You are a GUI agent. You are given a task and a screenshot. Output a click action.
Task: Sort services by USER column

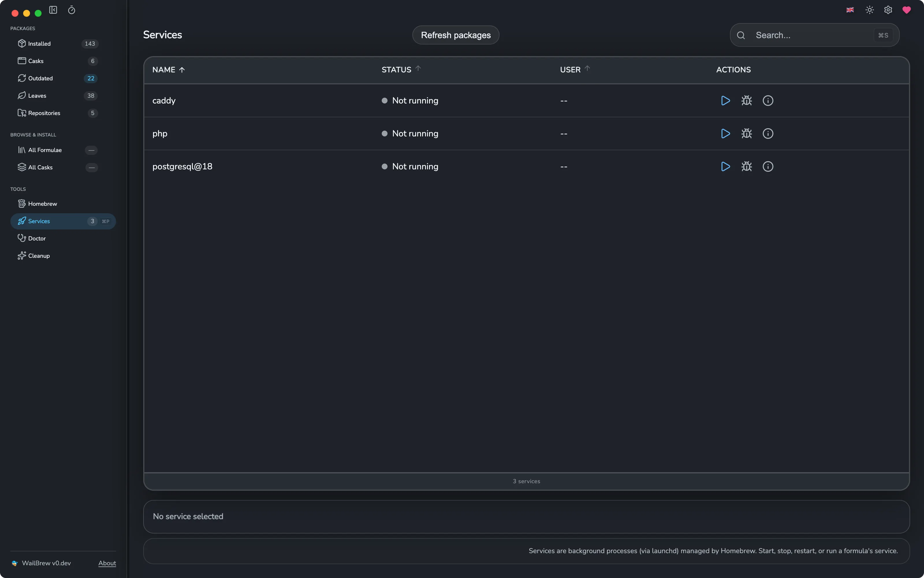pyautogui.click(x=575, y=69)
